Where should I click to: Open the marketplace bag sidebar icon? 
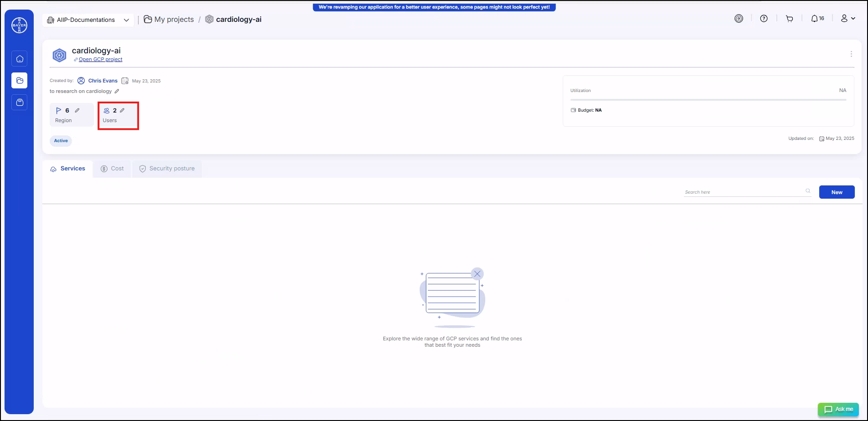pyautogui.click(x=20, y=103)
